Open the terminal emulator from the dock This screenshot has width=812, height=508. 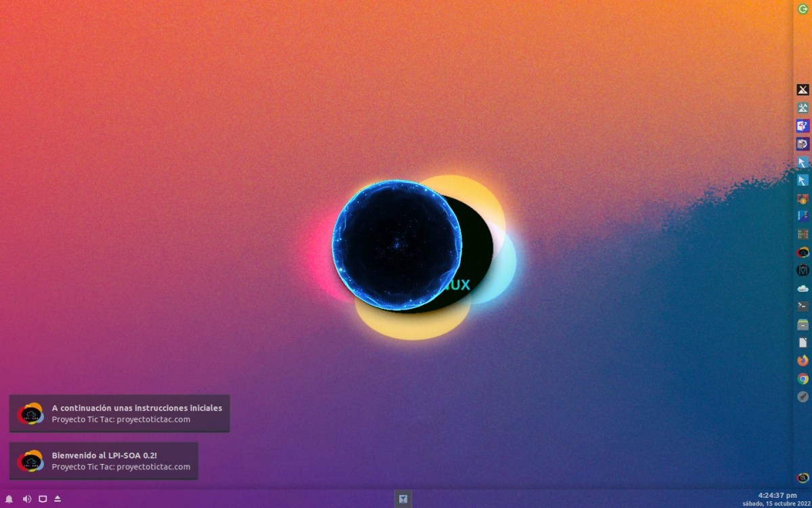point(803,306)
